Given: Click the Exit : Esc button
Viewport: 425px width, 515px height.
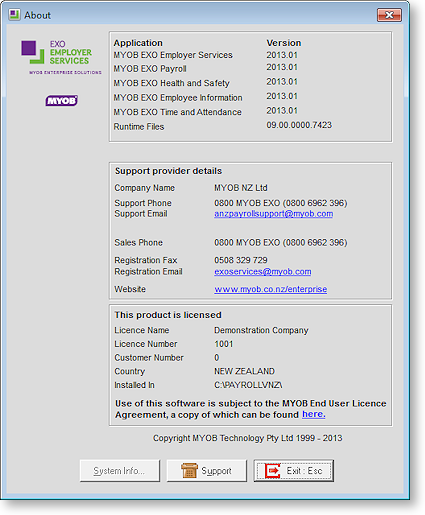Looking at the screenshot, I should point(294,470).
